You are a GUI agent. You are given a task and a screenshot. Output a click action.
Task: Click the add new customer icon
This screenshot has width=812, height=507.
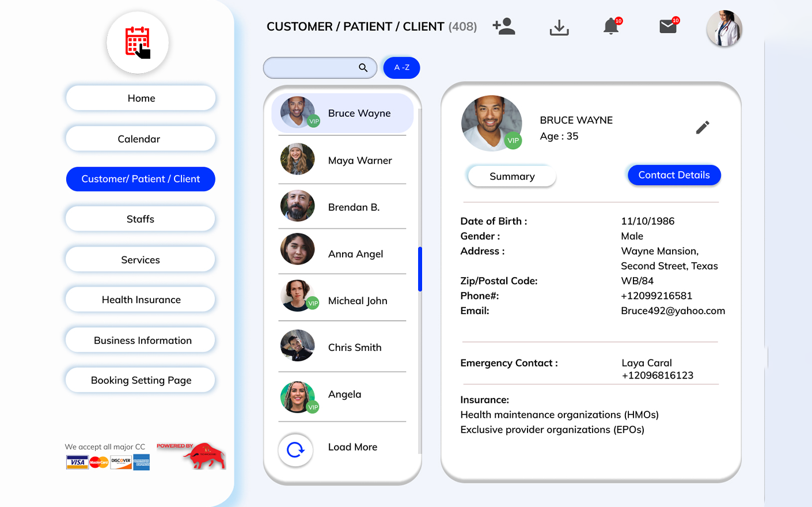pyautogui.click(x=504, y=27)
